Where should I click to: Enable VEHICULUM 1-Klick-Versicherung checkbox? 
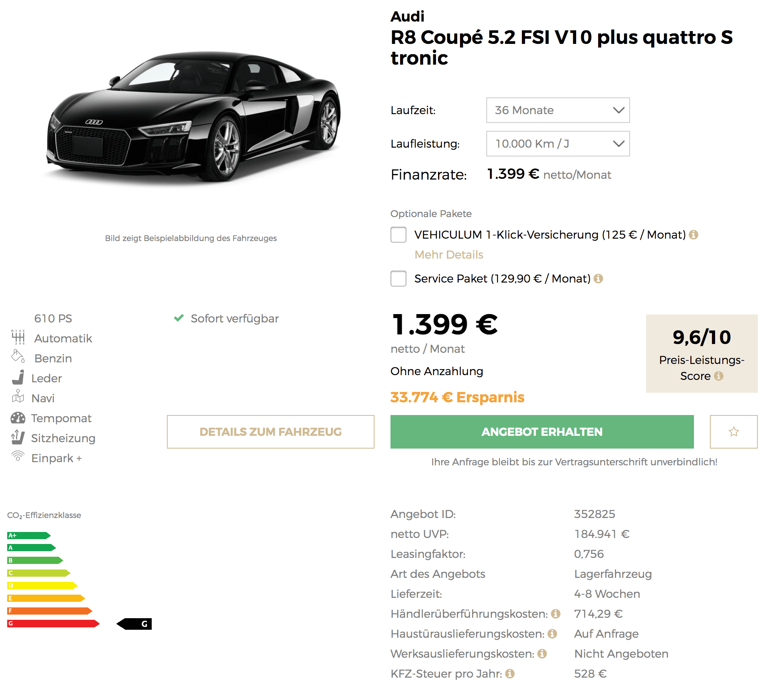click(x=398, y=235)
